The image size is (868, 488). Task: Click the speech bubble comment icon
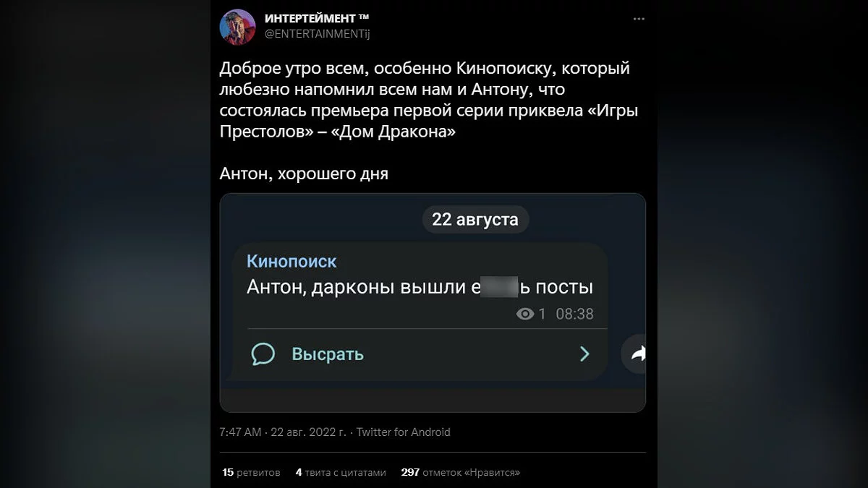(x=263, y=354)
